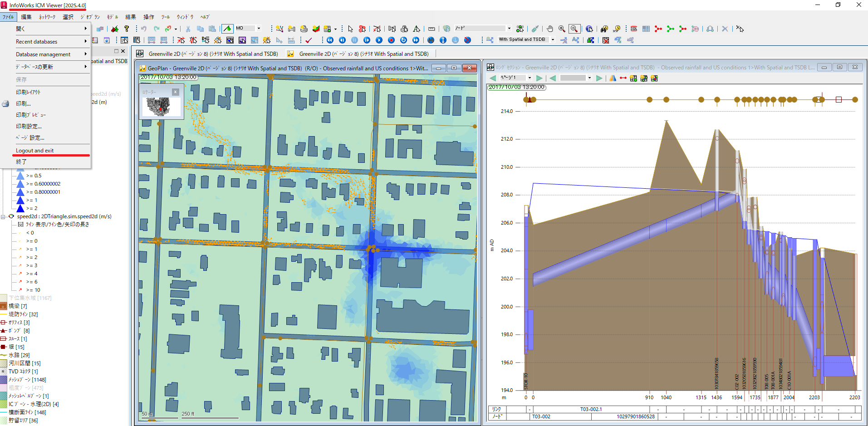This screenshot has height=426, width=868.
Task: Open the 結果 menu
Action: pos(131,17)
